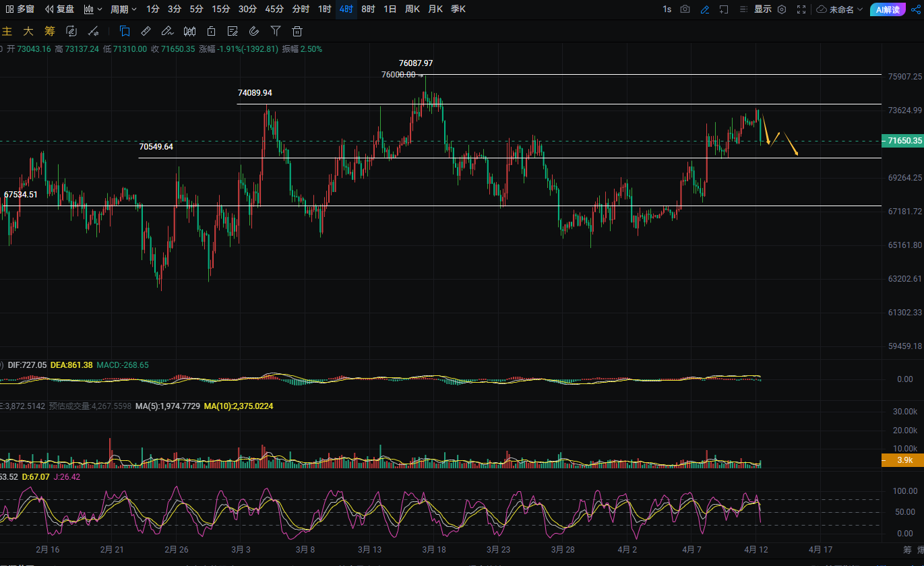Toggle the 主 indicator button

pyautogui.click(x=7, y=31)
